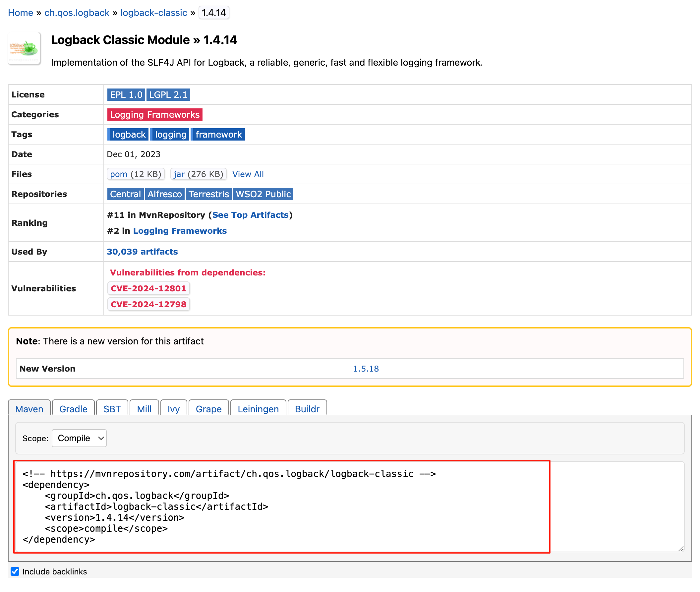Open See Top Artifacts link

(250, 215)
